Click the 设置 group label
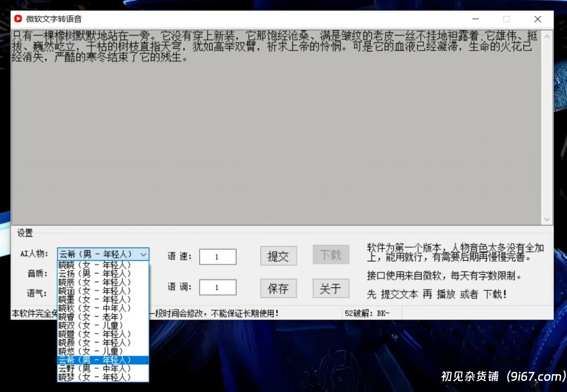Screen dimensions: 567x392 (x=24, y=233)
